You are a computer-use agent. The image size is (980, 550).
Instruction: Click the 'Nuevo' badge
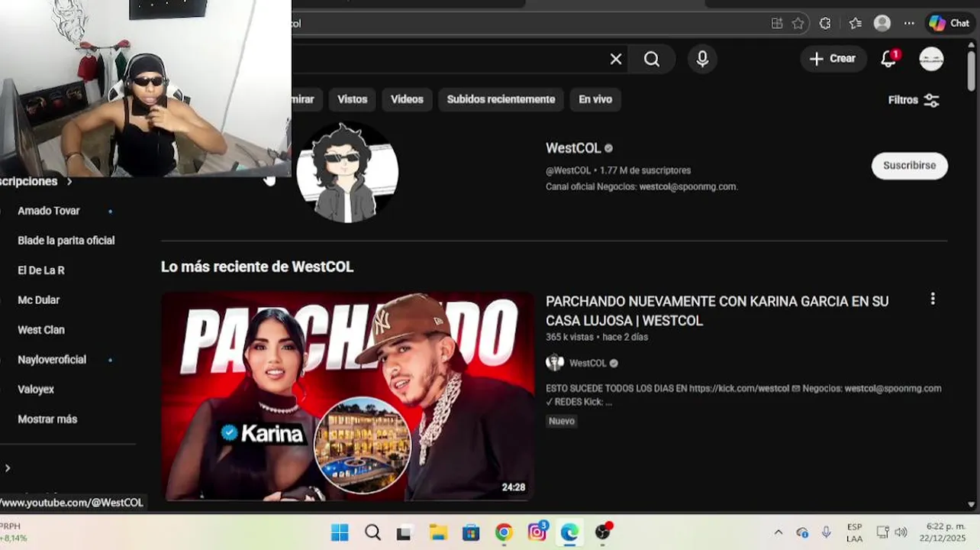pos(562,421)
